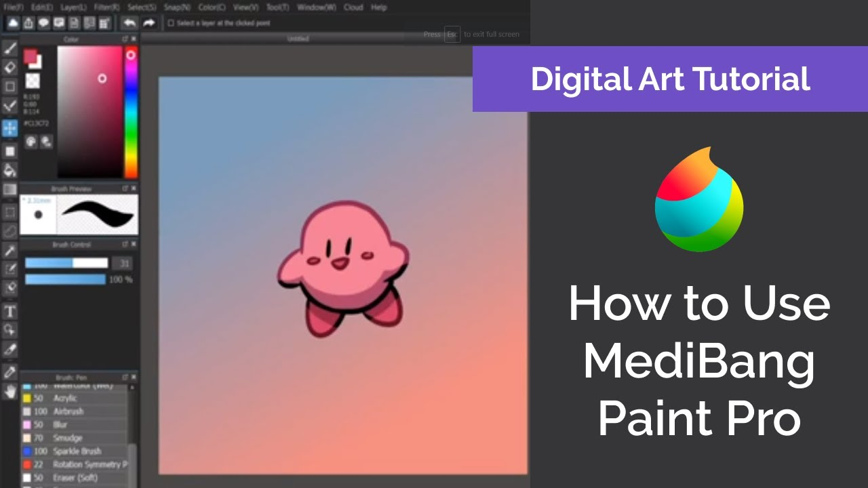Image resolution: width=868 pixels, height=488 pixels.
Task: Select the Sparkle Brush
Action: click(x=74, y=451)
